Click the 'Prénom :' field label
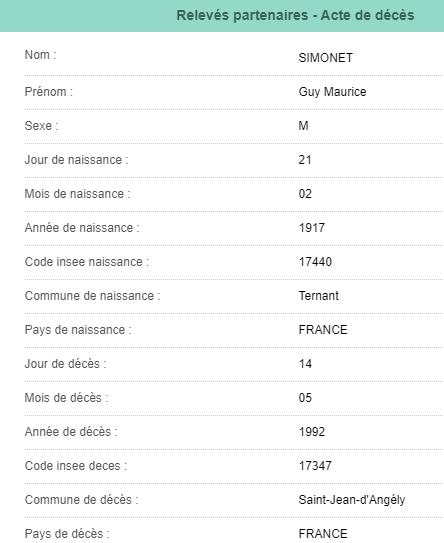The height and width of the screenshot is (543, 444). coord(48,92)
